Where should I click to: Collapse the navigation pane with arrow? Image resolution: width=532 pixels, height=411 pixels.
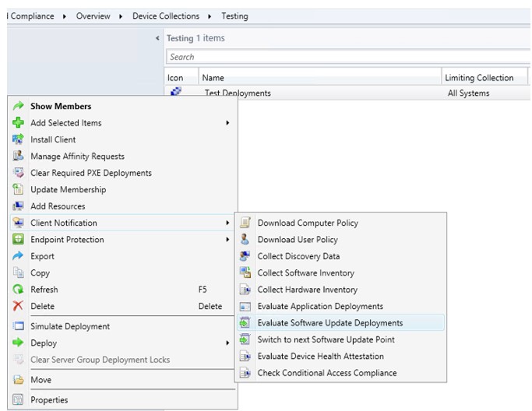tap(158, 38)
